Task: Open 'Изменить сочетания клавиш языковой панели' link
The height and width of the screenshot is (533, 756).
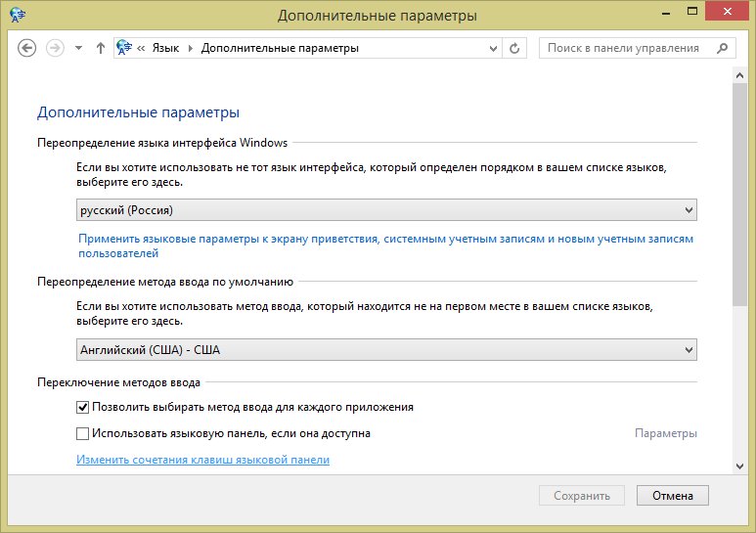Action: (x=202, y=460)
